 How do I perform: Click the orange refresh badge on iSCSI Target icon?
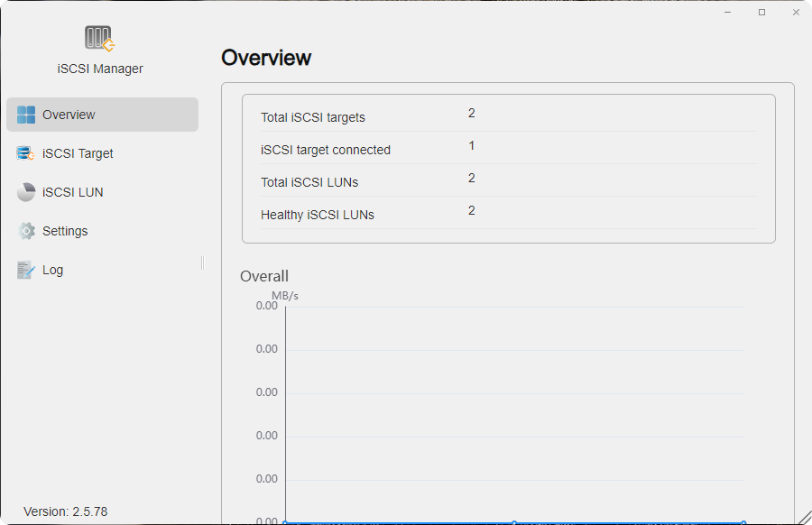pyautogui.click(x=30, y=158)
